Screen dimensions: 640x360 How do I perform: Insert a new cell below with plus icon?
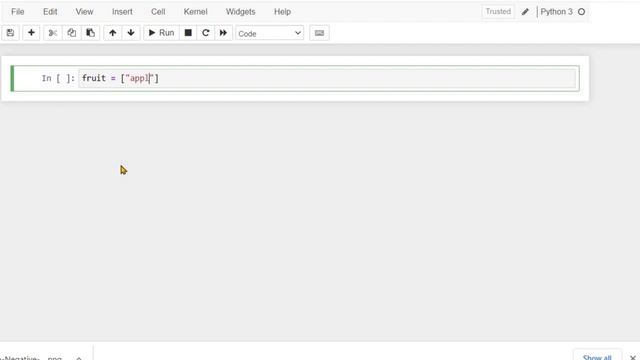pyautogui.click(x=31, y=33)
